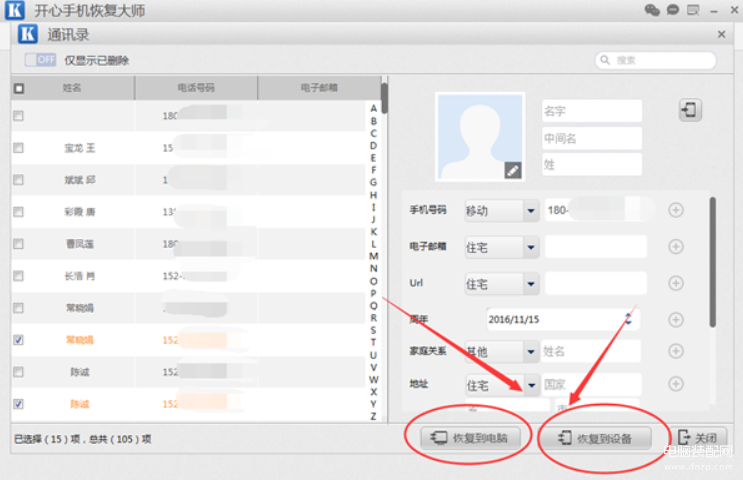The width and height of the screenshot is (743, 480).
Task: Add another email with plus icon
Action: [676, 246]
